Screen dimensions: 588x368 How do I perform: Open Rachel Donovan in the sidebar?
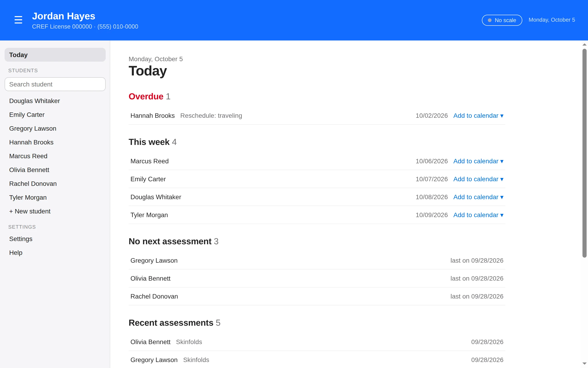coord(55,184)
